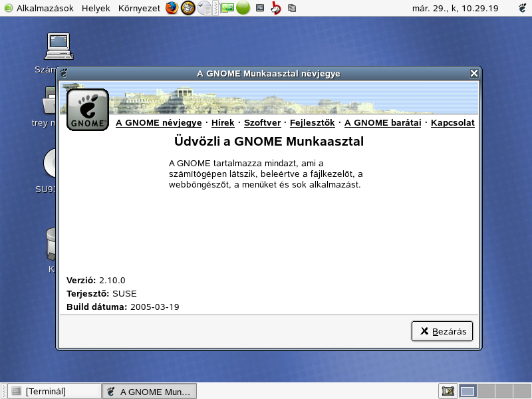
Task: Click the notepad icon in bottom panel
Action: click(x=448, y=391)
